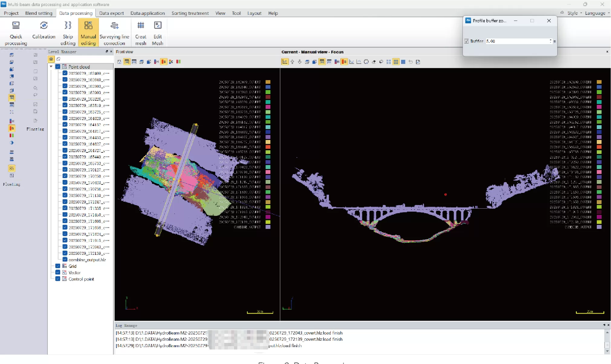
Task: Uncheck the Grid layer checkbox
Action: [x=58, y=266]
